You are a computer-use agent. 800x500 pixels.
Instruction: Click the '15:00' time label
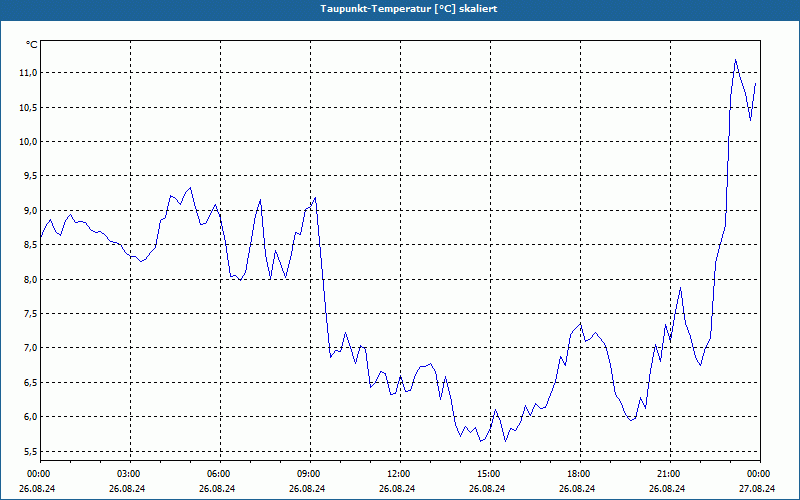coord(488,474)
